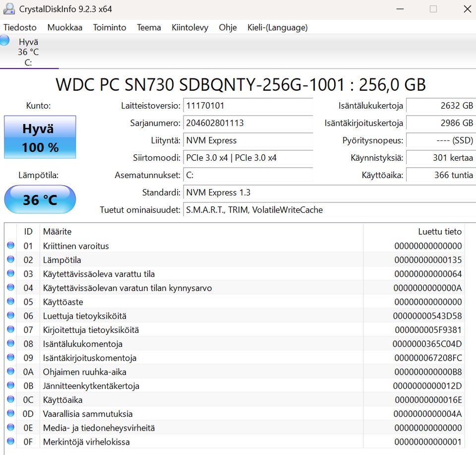Click the drive title WDC PC SN730
Viewport: 476px width, 455px height.
241,84
